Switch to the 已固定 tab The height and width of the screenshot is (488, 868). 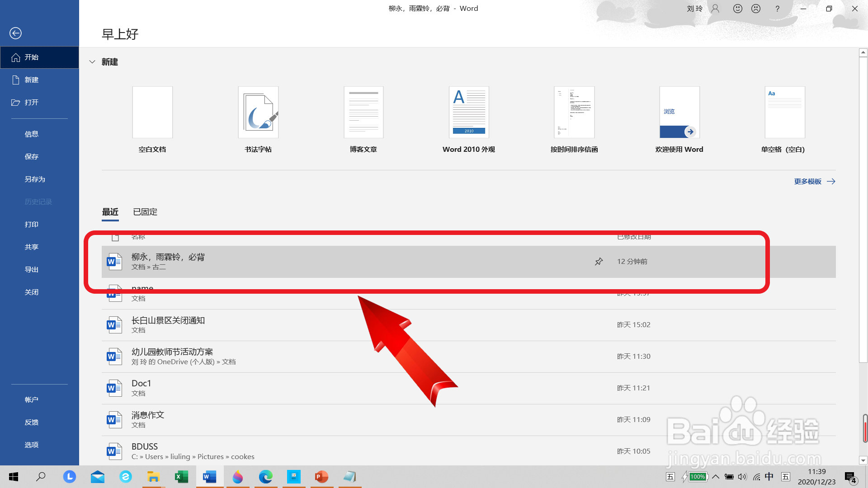pyautogui.click(x=145, y=212)
